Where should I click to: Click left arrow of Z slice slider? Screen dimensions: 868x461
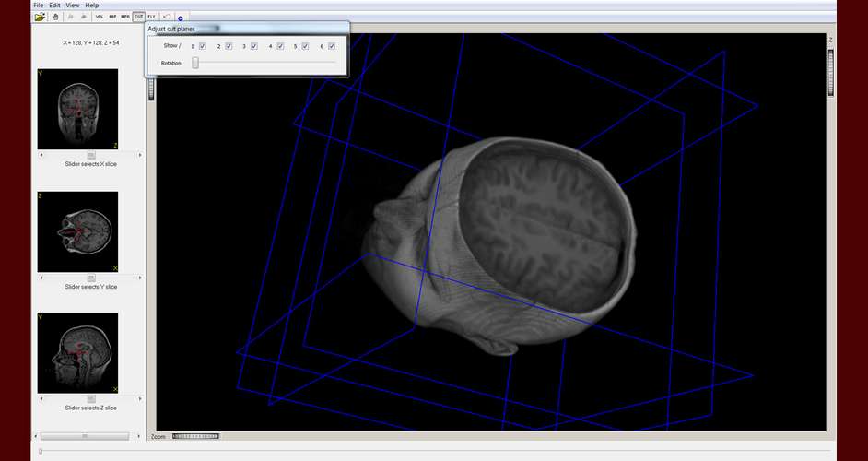click(x=41, y=399)
